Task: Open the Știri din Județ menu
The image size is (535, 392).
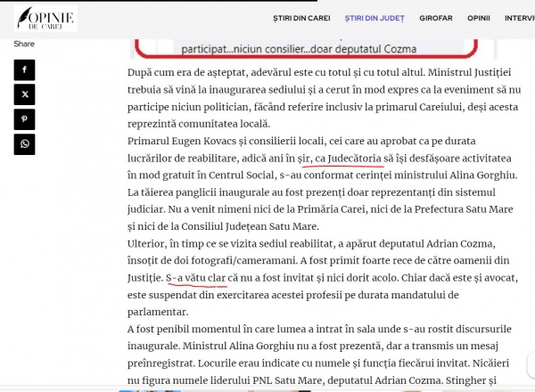Action: [374, 18]
